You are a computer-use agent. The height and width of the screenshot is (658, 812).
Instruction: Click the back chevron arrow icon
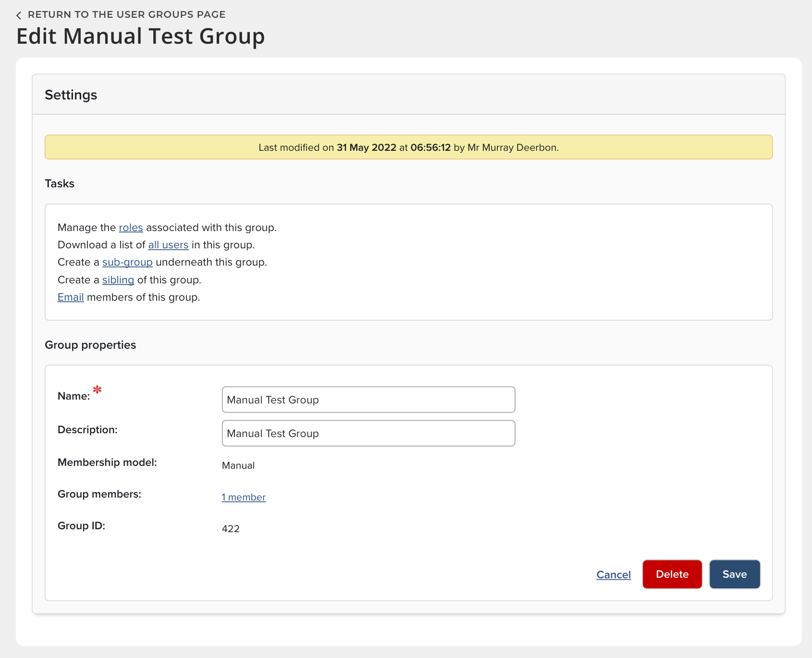click(19, 15)
